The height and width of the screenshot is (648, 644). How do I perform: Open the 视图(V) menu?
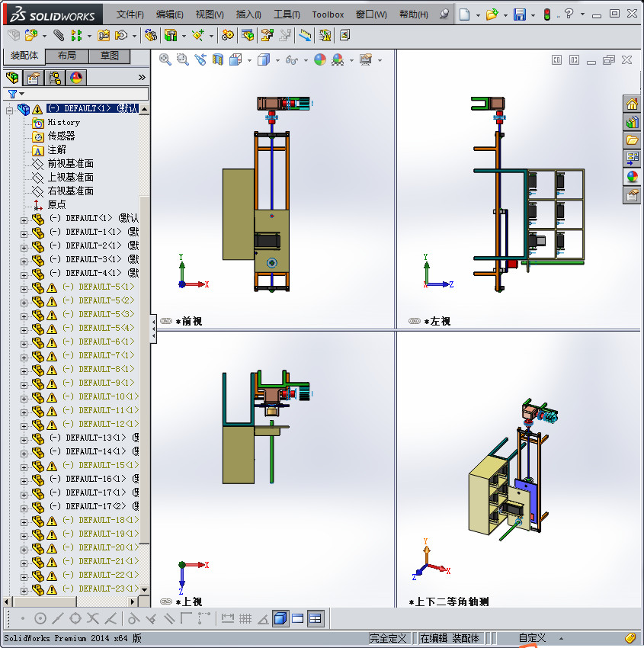tap(210, 14)
